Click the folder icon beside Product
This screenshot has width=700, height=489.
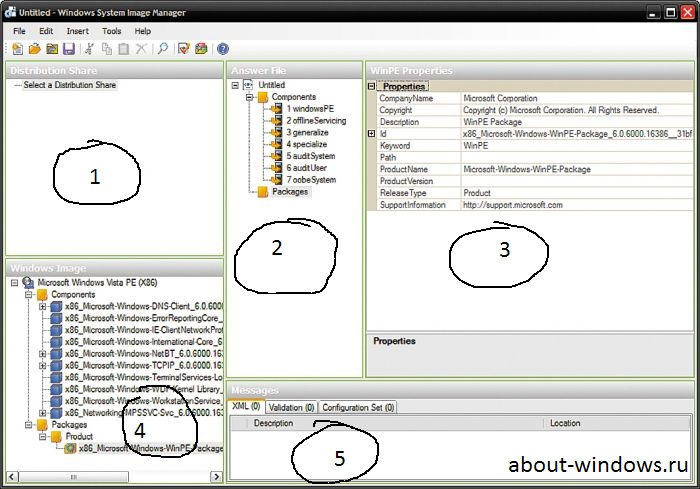point(56,436)
